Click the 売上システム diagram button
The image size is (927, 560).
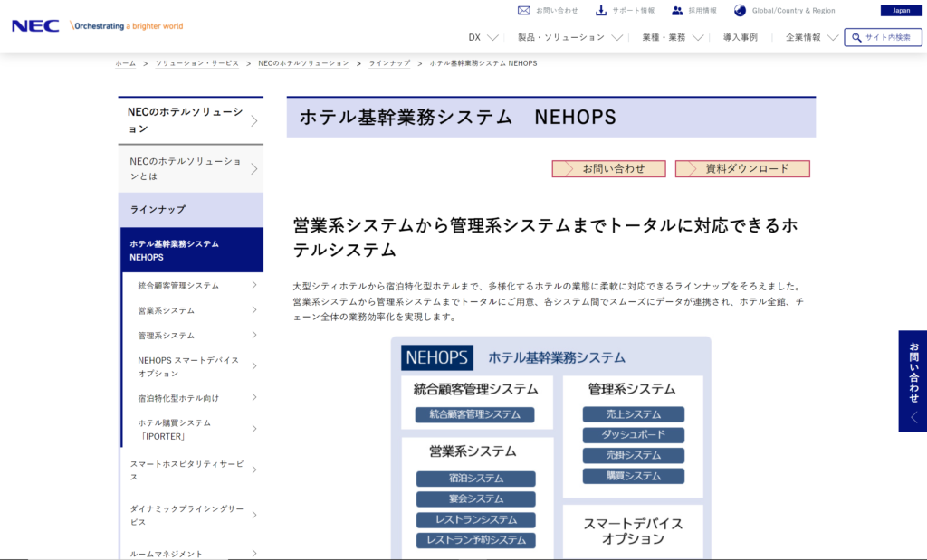(x=633, y=414)
